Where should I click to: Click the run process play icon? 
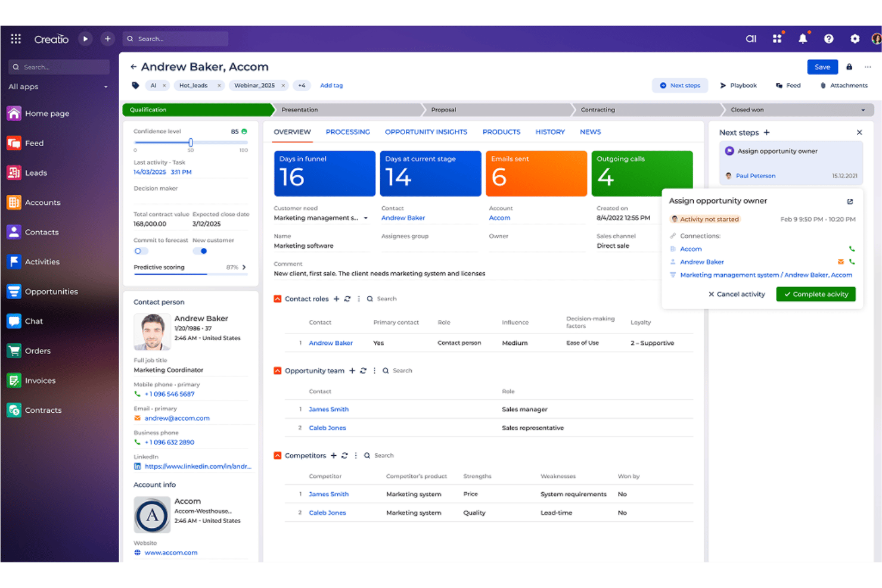point(85,39)
